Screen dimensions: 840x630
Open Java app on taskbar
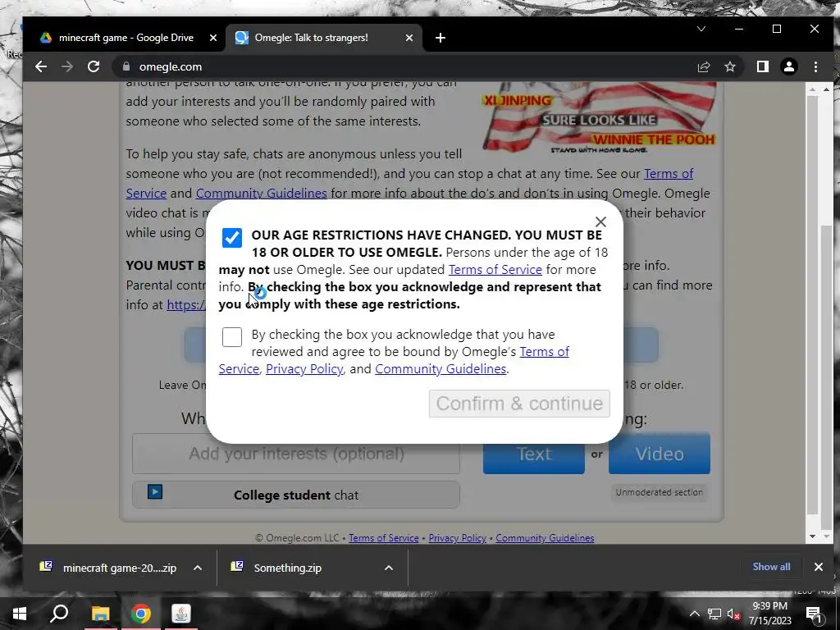tap(181, 614)
